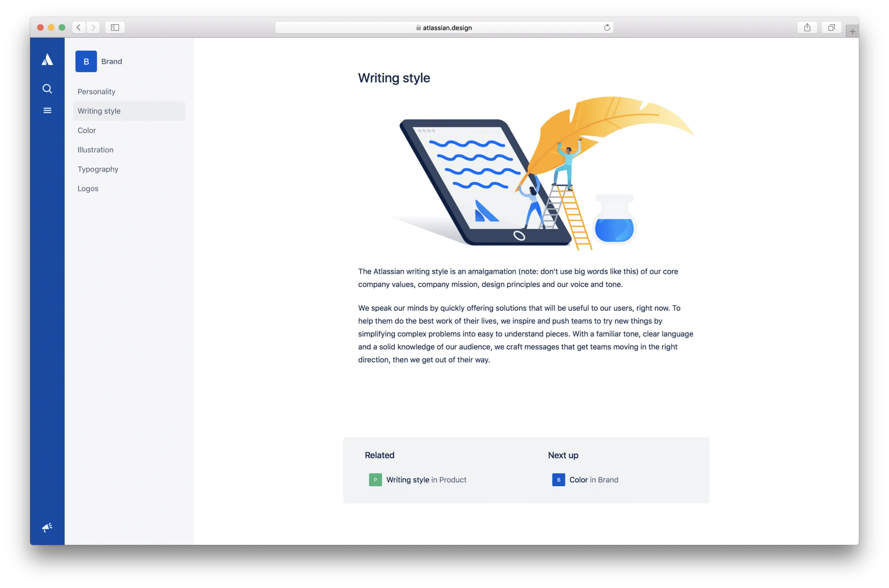This screenshot has height=588, width=889.
Task: Click the Illustration sidebar navigation item
Action: [94, 150]
